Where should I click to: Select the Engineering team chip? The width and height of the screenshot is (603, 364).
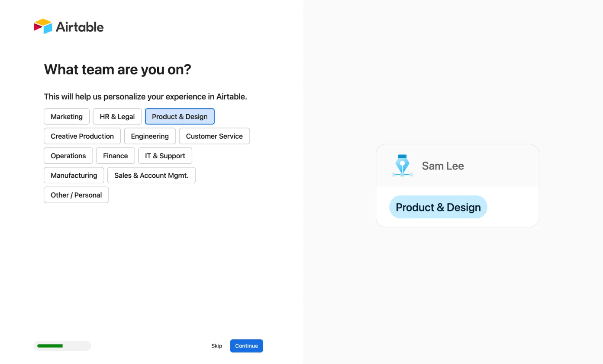click(x=150, y=136)
